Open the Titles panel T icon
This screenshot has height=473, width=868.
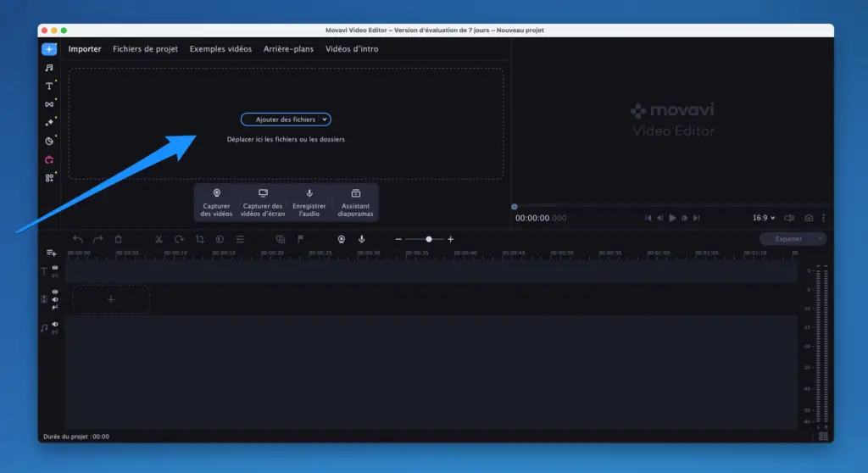49,86
